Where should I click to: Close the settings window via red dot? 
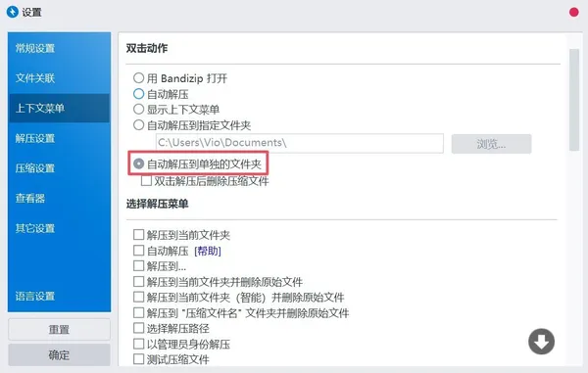(573, 13)
